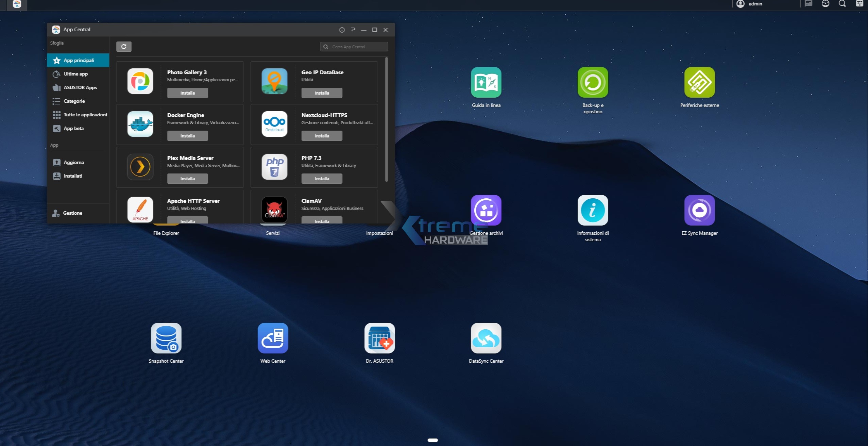
Task: Launch Dr. ASUSTOR from the desktop
Action: (379, 338)
